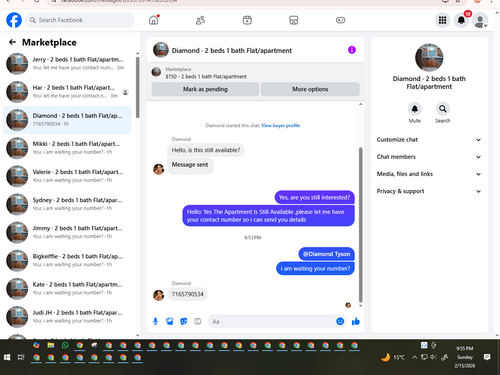500x375 pixels.
Task: Click the chat list scrollbar
Action: [x=138, y=87]
